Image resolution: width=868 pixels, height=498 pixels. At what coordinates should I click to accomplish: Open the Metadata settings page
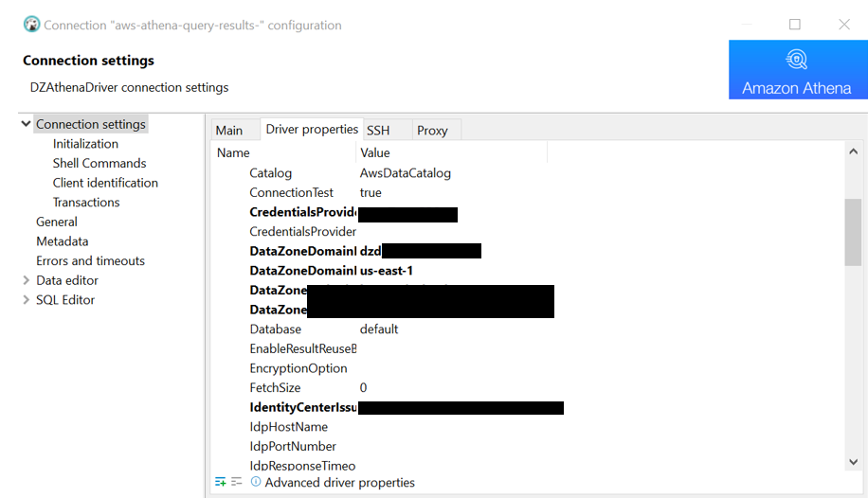[62, 241]
